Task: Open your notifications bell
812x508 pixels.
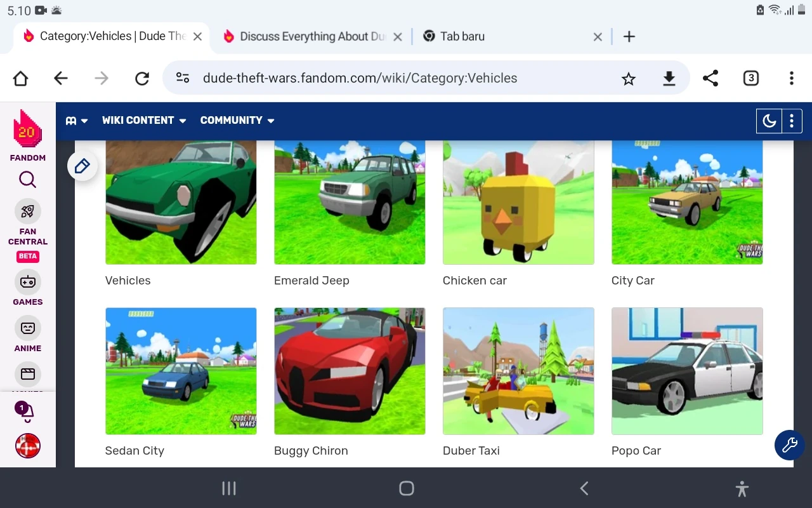Action: pos(27,411)
